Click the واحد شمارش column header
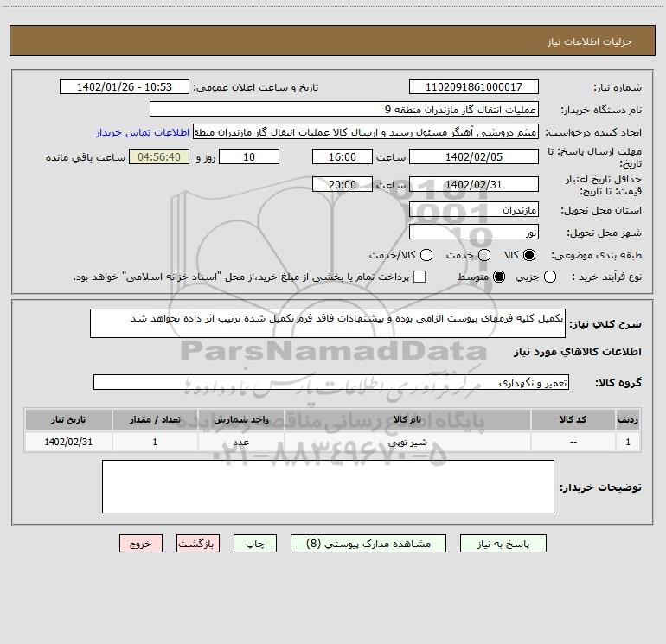 (240, 419)
